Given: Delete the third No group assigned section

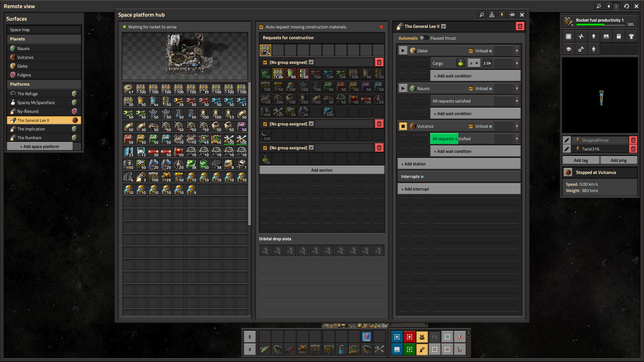Looking at the screenshot, I should 379,148.
